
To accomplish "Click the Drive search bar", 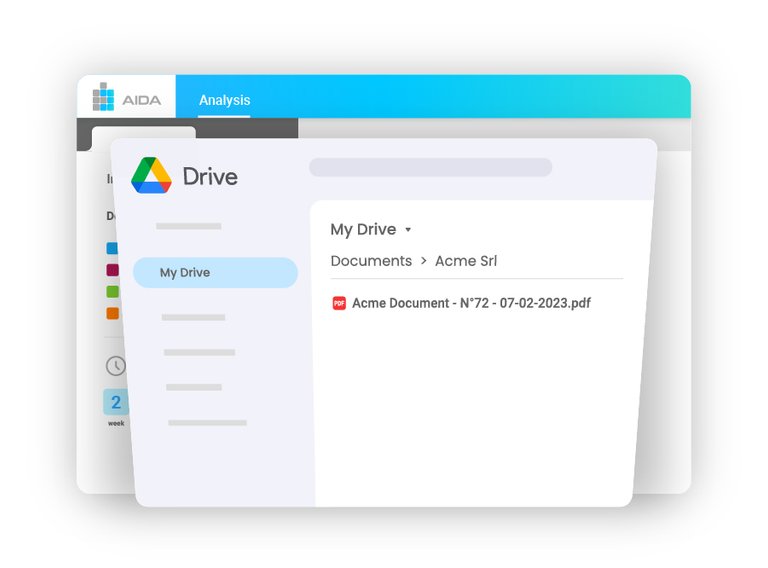I will (x=430, y=167).
